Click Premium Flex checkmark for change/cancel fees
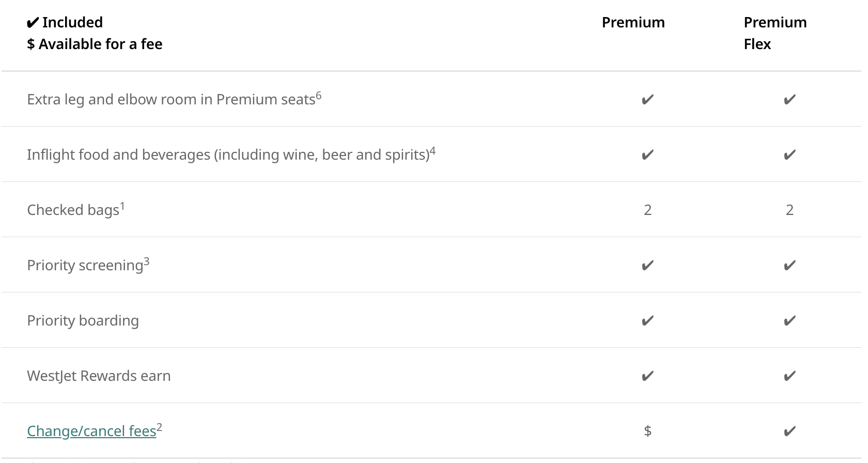The image size is (868, 463). pos(789,431)
